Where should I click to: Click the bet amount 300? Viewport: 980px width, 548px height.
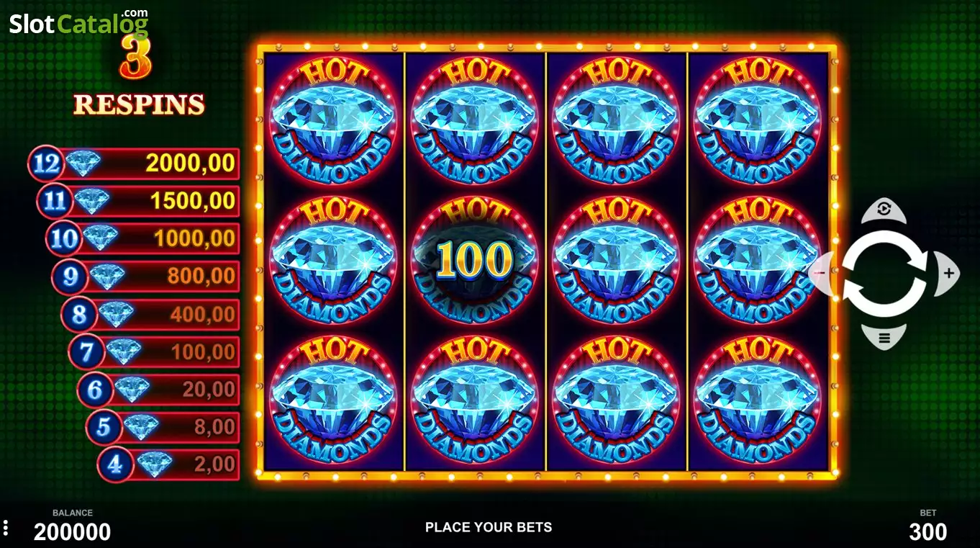928,532
